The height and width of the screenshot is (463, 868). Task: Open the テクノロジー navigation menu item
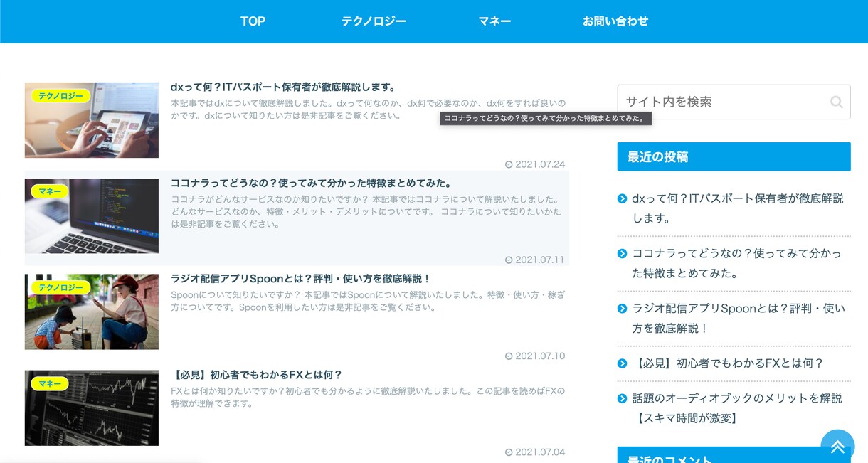point(374,21)
